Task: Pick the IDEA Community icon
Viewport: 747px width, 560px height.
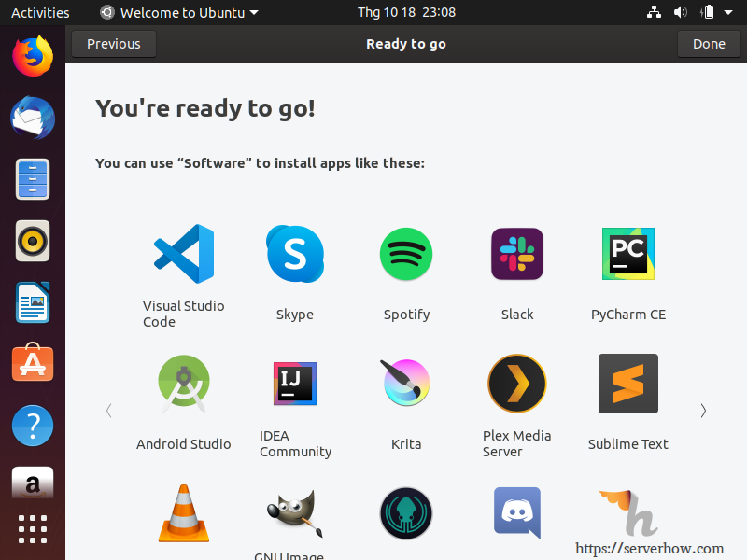Action: tap(295, 384)
